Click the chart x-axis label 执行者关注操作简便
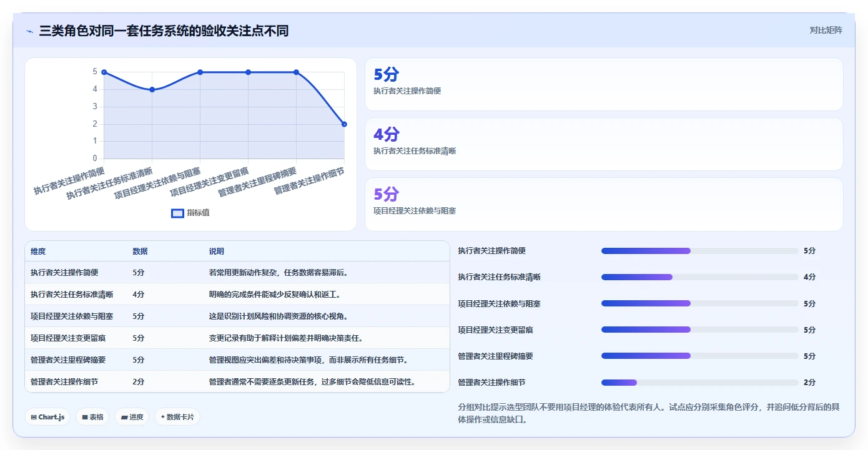This screenshot has height=450, width=868. [70, 181]
